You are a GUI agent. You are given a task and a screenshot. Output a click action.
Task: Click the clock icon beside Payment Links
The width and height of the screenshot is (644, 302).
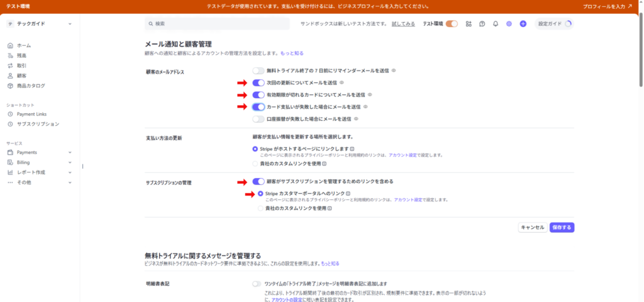pos(10,114)
